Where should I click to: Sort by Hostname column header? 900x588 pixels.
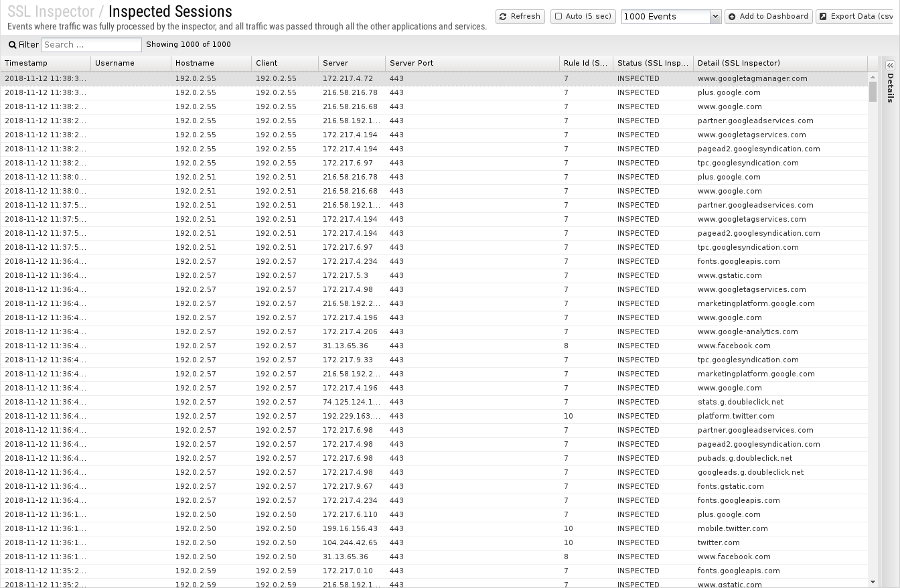pos(212,63)
